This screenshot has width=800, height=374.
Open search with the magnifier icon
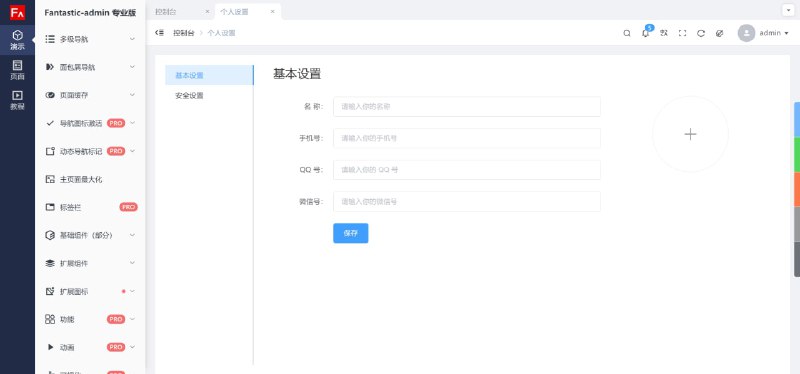[627, 33]
